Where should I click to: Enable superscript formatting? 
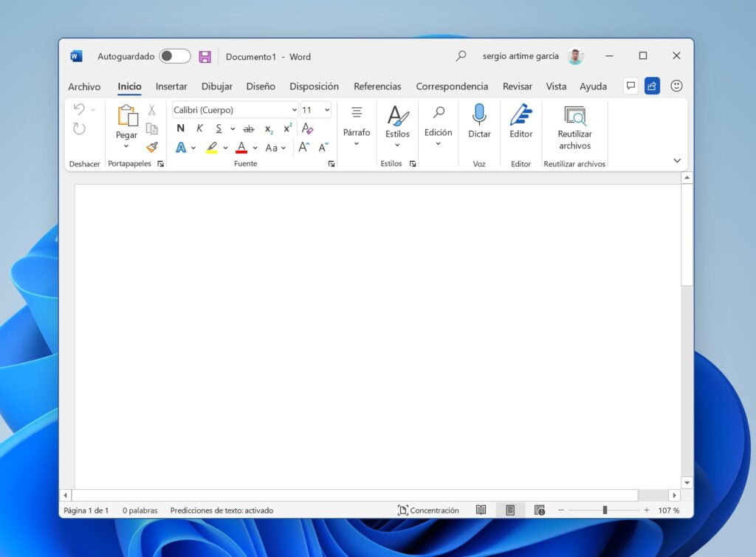coord(287,127)
